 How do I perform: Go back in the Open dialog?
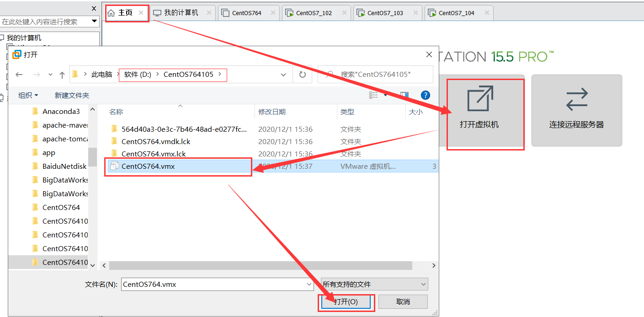19,75
